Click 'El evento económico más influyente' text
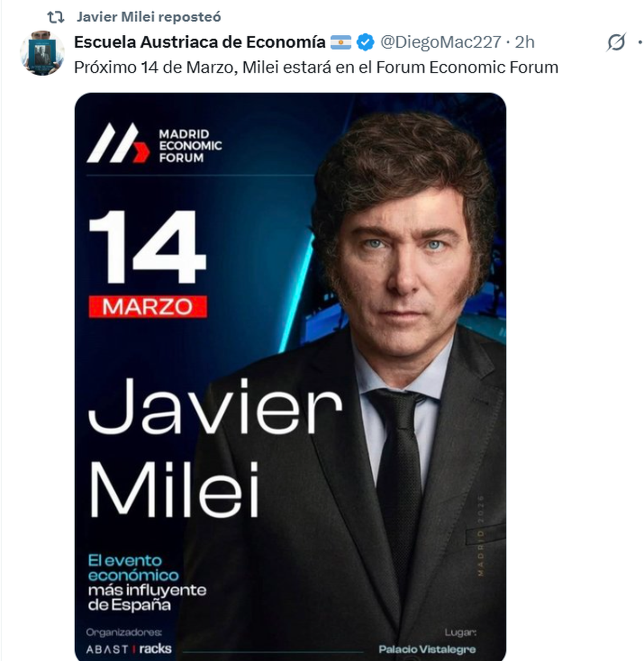644x661 pixels. tap(147, 583)
